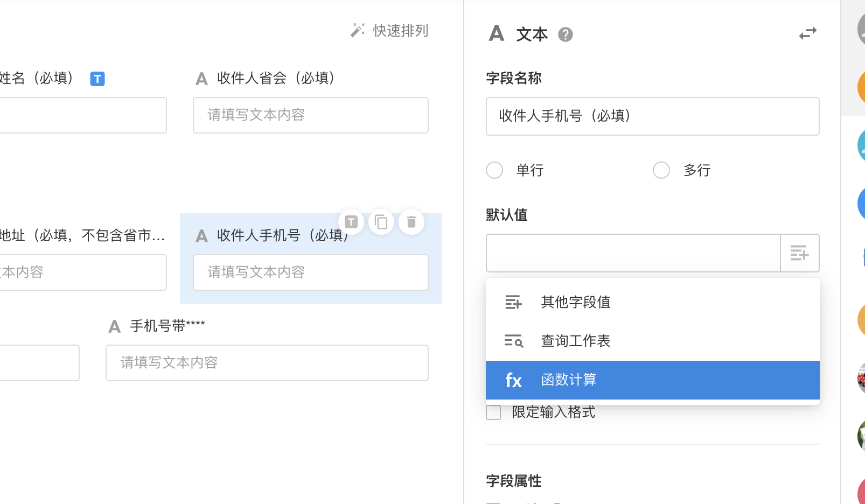Click the blue T badge beside name field
The image size is (865, 504).
[x=97, y=79]
